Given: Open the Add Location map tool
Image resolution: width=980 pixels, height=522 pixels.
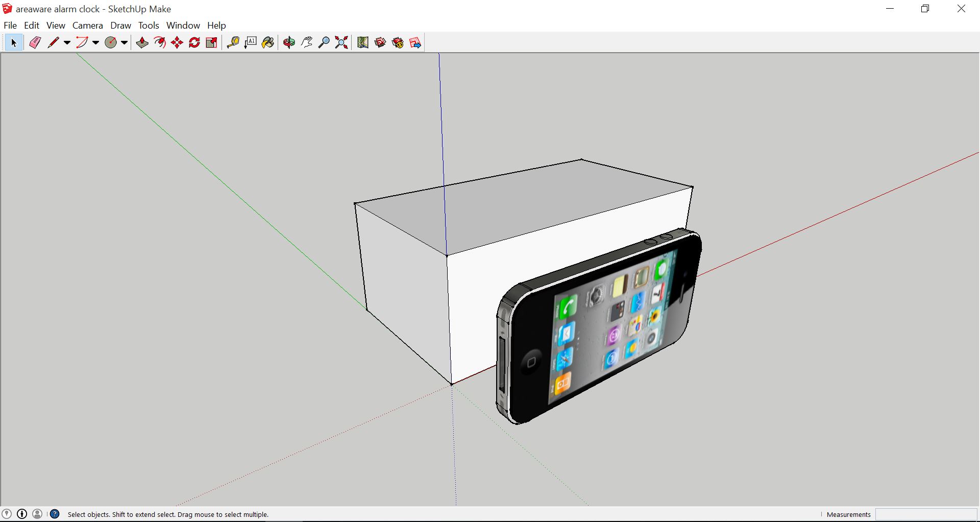Looking at the screenshot, I should coord(363,43).
